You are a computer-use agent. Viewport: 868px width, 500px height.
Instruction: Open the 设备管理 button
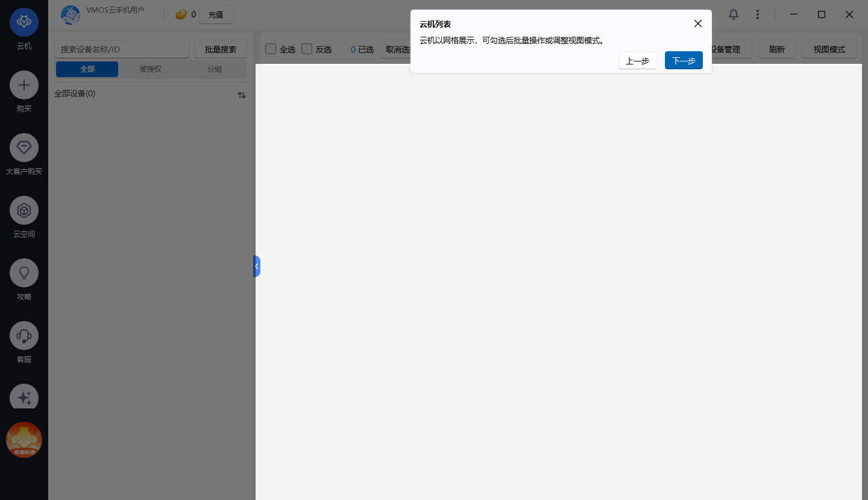(x=731, y=49)
